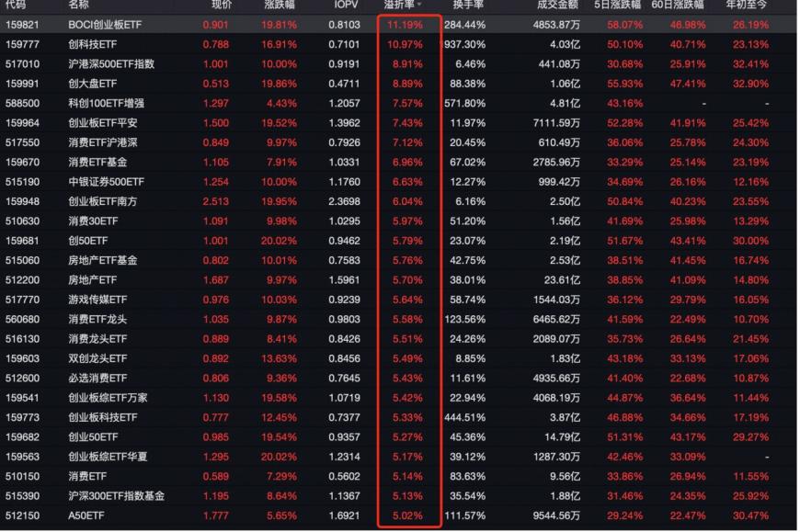Select the 沪深300ETF指数基金 row

pyautogui.click(x=398, y=496)
